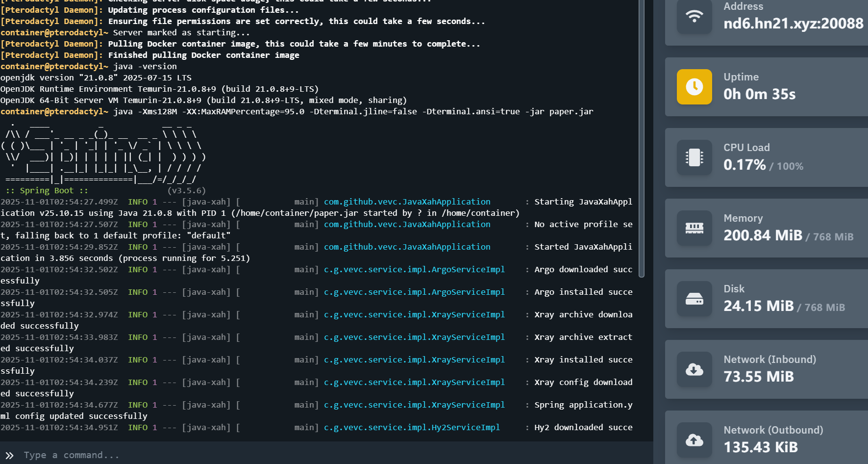Click the Network Inbound cloud download icon
The width and height of the screenshot is (868, 464).
pos(694,369)
